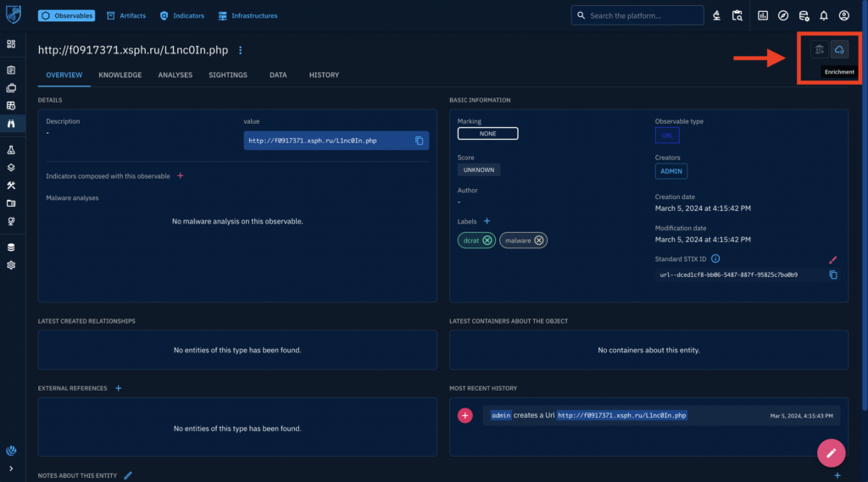This screenshot has width=868, height=482.
Task: Open notifications bell in top bar
Action: [823, 15]
